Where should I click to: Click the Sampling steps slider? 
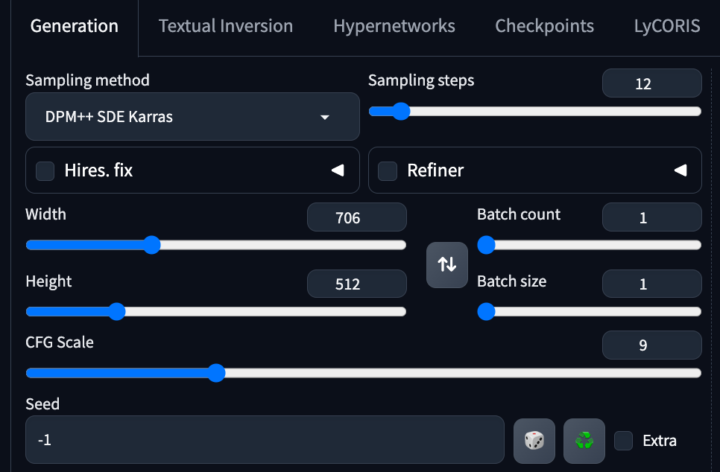click(535, 111)
